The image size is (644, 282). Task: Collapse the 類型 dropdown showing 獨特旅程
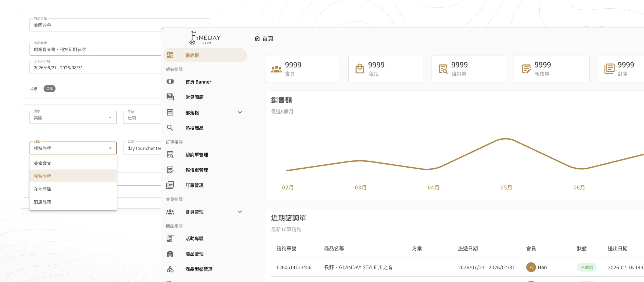(x=73, y=148)
